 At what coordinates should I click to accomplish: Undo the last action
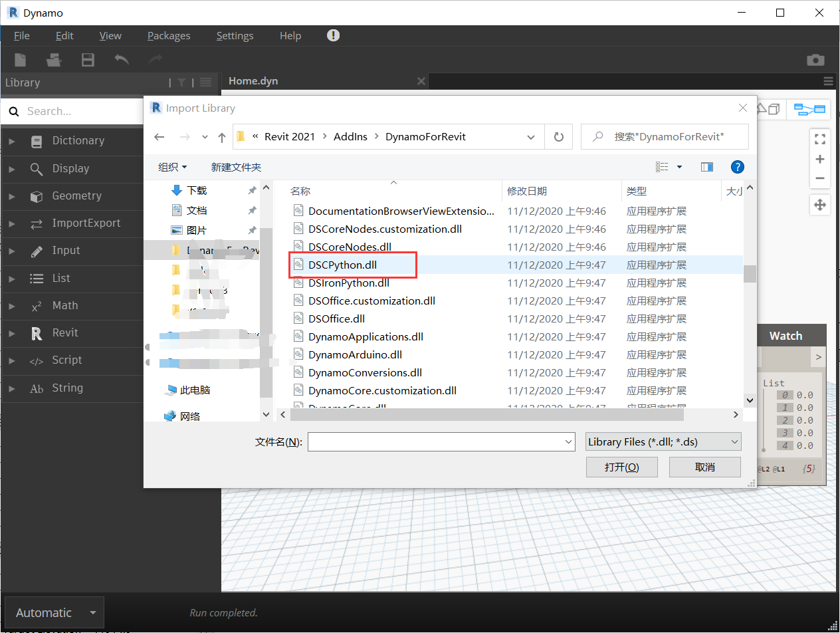122,59
